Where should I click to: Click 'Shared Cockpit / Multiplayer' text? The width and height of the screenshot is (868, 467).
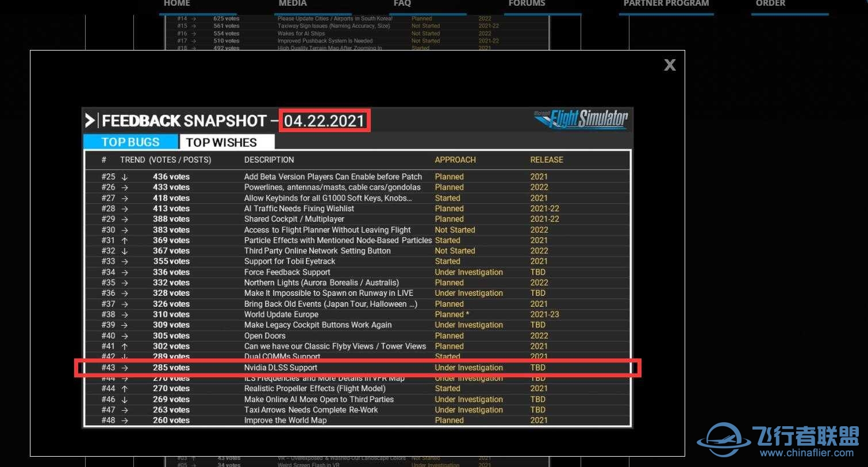294,219
